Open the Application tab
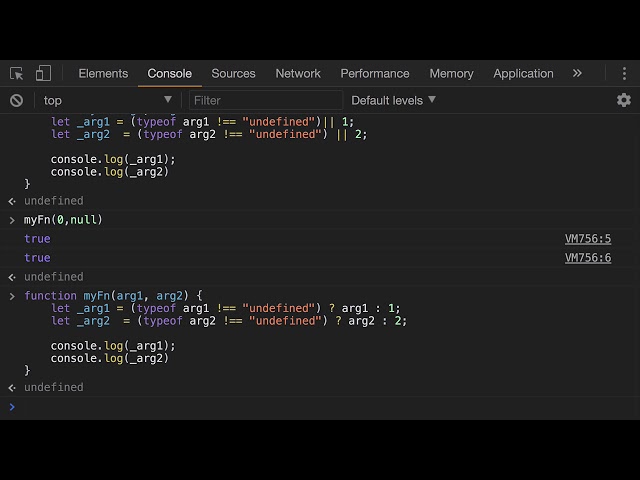 (523, 73)
